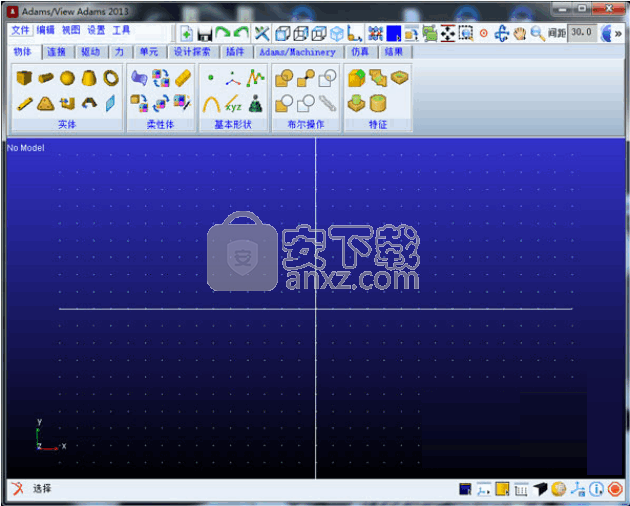Select the Fillet feature tool

click(x=357, y=78)
